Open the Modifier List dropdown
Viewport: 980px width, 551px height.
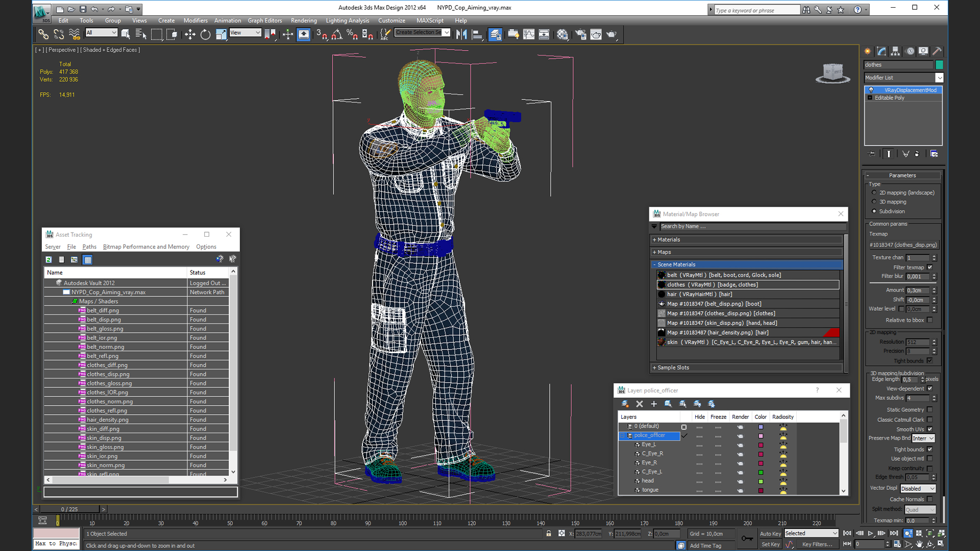coord(939,78)
